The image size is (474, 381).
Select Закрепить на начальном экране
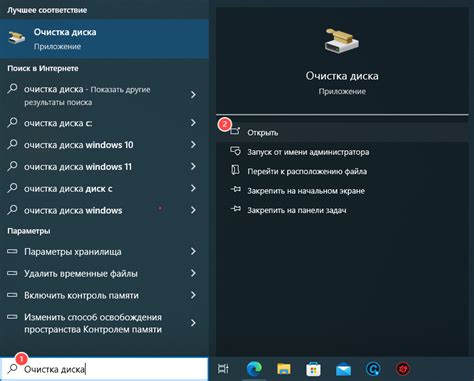click(342, 191)
